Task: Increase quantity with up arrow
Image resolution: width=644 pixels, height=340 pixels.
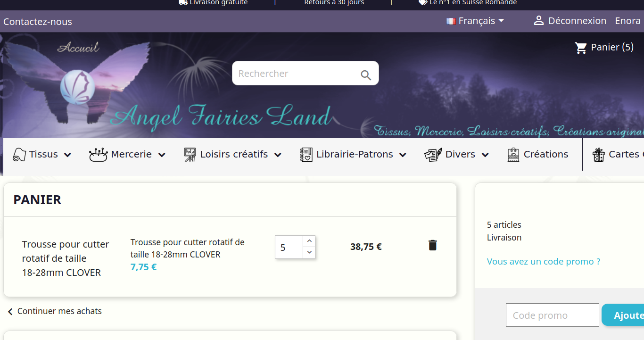Action: pyautogui.click(x=309, y=241)
